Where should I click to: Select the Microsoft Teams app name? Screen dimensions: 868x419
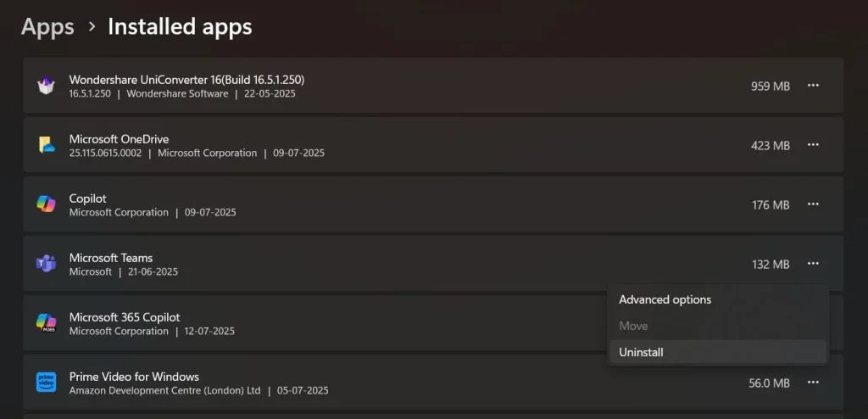pyautogui.click(x=111, y=258)
